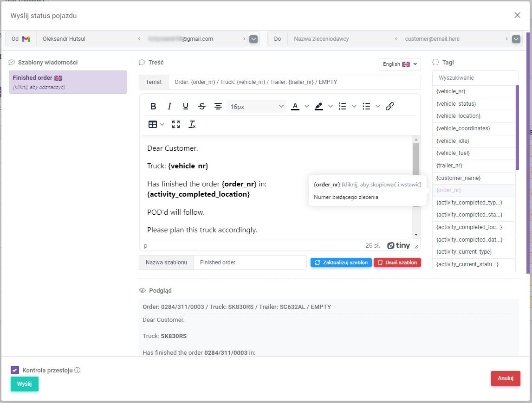Open text alignment options
532x403 pixels.
coord(218,106)
